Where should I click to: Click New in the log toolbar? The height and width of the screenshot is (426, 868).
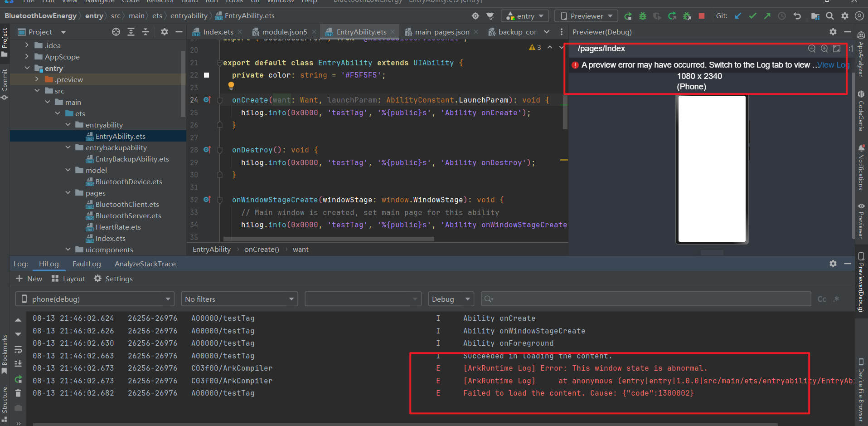tap(29, 279)
